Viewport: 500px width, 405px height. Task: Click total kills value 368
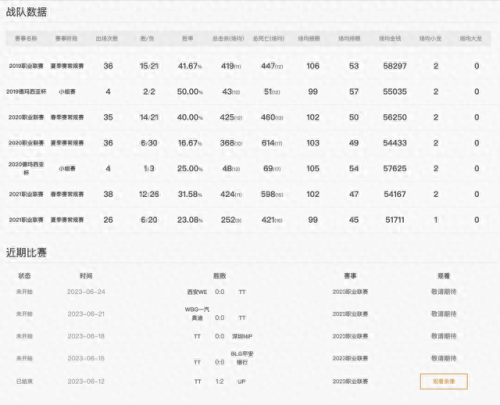coord(227,143)
